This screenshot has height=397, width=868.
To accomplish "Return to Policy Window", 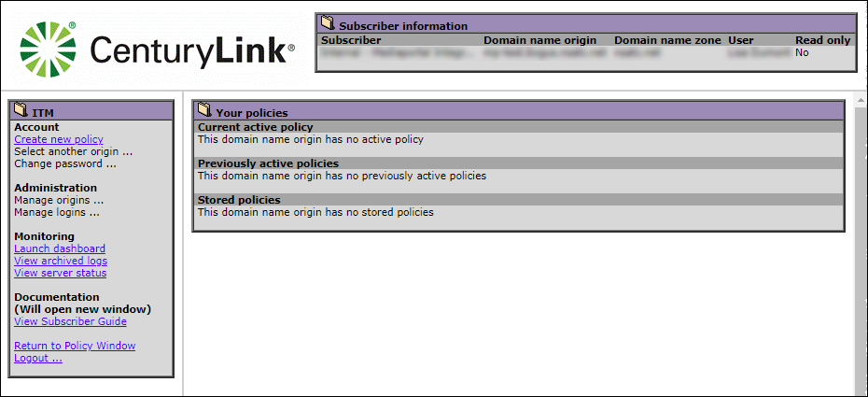I will point(75,346).
